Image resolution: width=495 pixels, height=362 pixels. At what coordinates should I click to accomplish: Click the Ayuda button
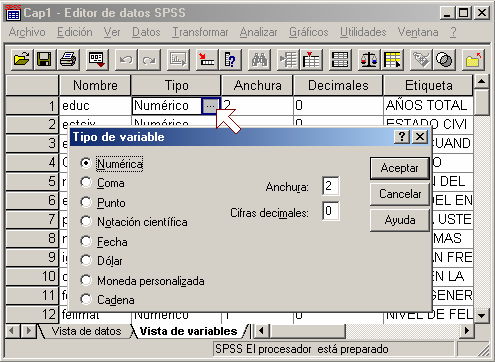400,220
